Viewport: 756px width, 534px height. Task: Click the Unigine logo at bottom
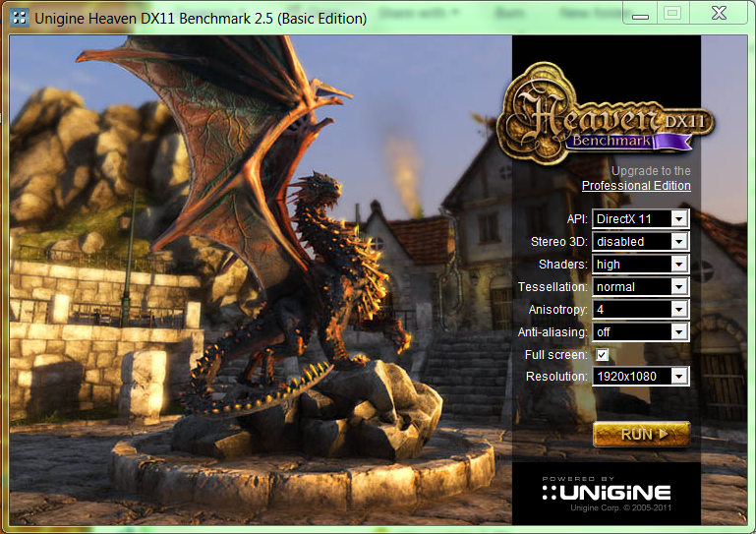point(607,492)
